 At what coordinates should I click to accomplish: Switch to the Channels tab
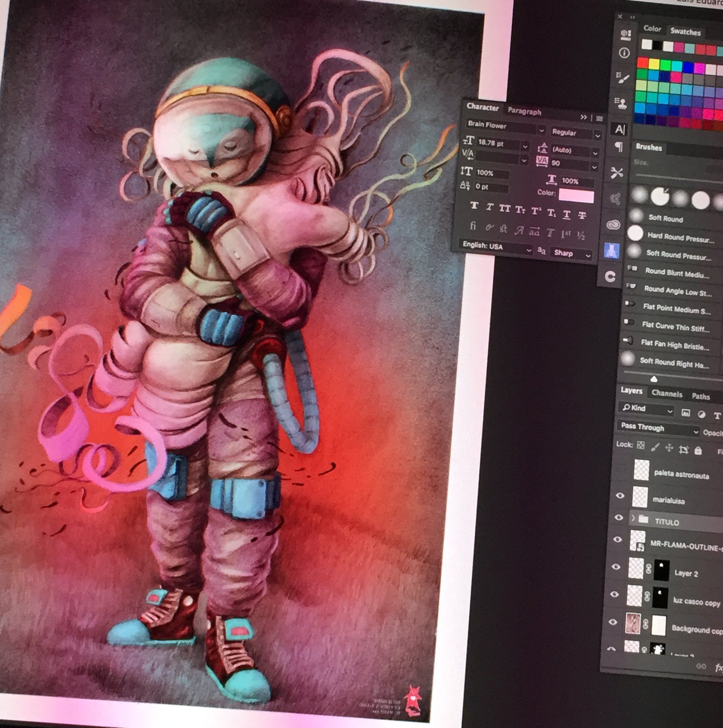[667, 394]
